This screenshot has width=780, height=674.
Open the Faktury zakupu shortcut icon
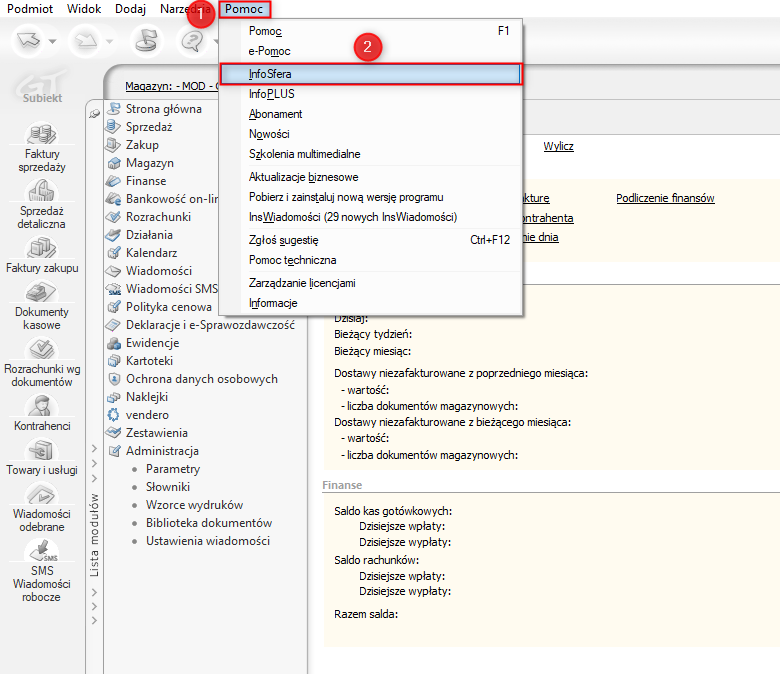[x=42, y=247]
